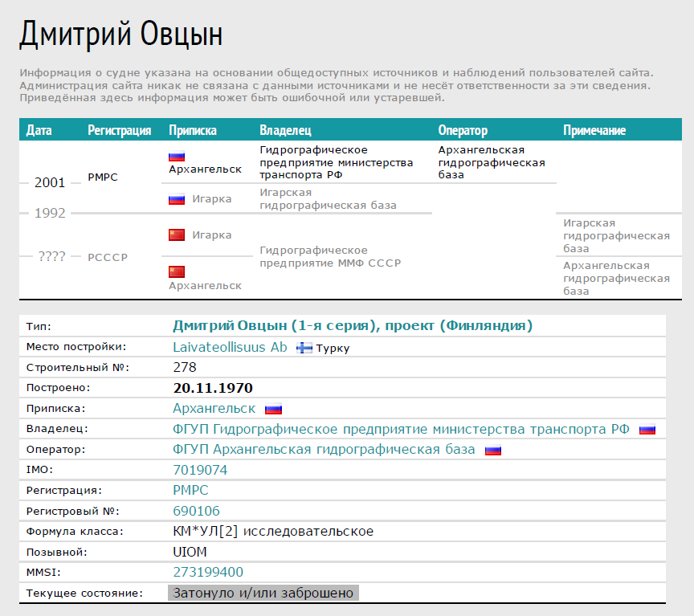Viewport: 694px width, 616px height.
Task: Open the ship type link Дмитрий Овцын (1-я серия)
Action: click(x=353, y=326)
